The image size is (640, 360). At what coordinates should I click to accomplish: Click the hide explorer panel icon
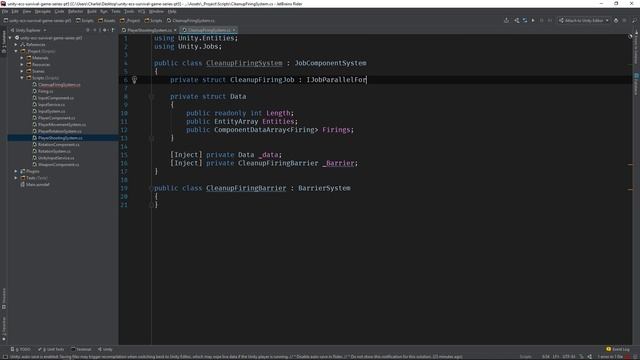[113, 30]
